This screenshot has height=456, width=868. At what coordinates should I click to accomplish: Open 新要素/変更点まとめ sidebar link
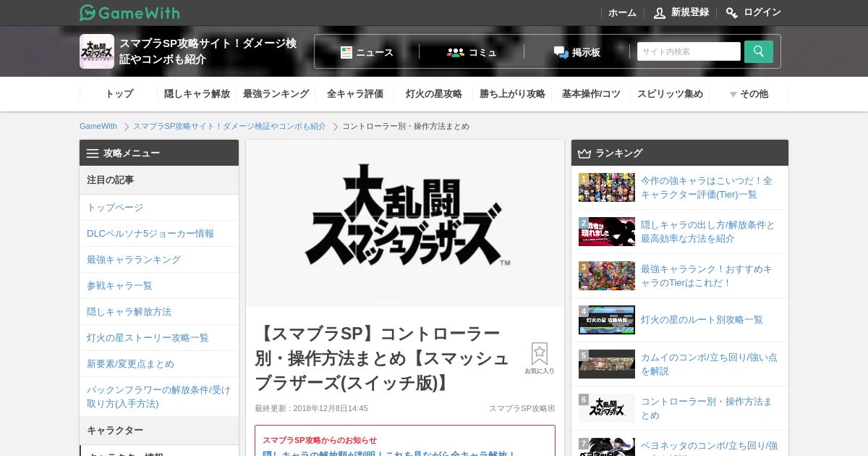point(159,363)
